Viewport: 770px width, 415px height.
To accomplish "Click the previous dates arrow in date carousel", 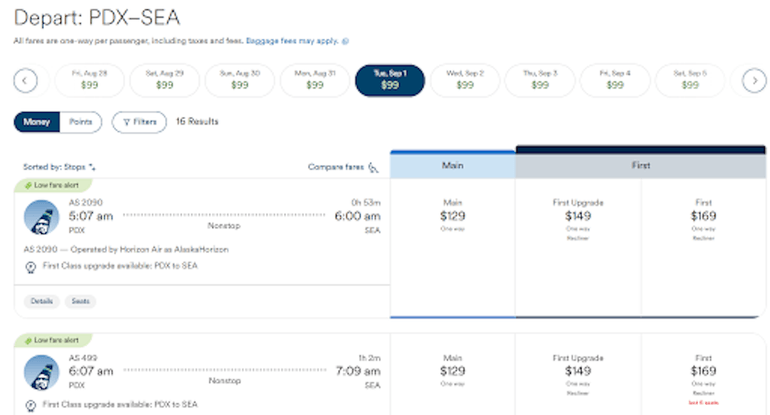I will pos(26,80).
